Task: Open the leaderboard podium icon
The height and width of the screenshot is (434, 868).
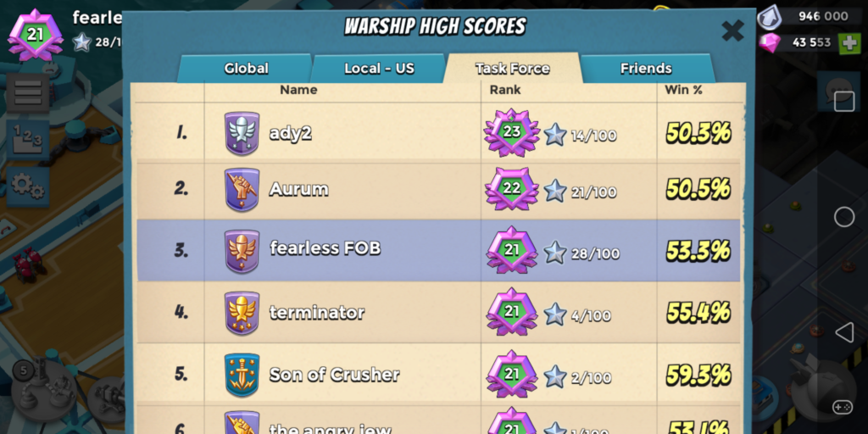Action: [28, 140]
